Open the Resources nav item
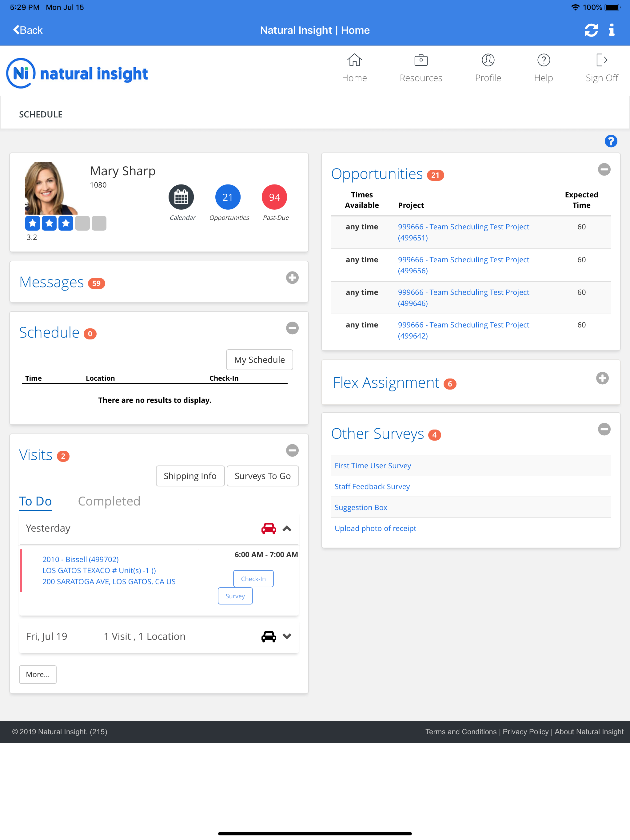This screenshot has height=840, width=630. pos(421,68)
